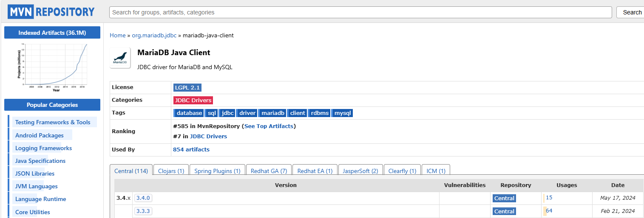Switch to the ICM (1) tab
Viewport: 644px width, 218px height.
point(436,171)
